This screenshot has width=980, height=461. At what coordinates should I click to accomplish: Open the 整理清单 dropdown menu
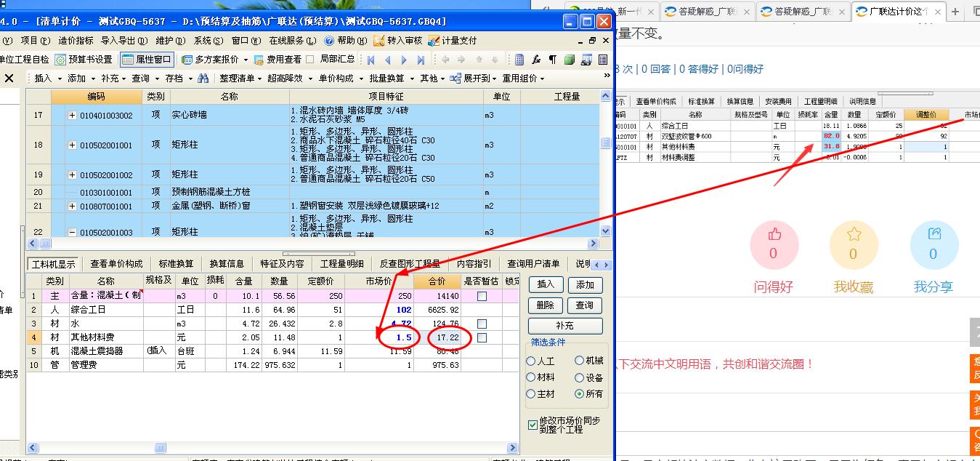pos(240,78)
